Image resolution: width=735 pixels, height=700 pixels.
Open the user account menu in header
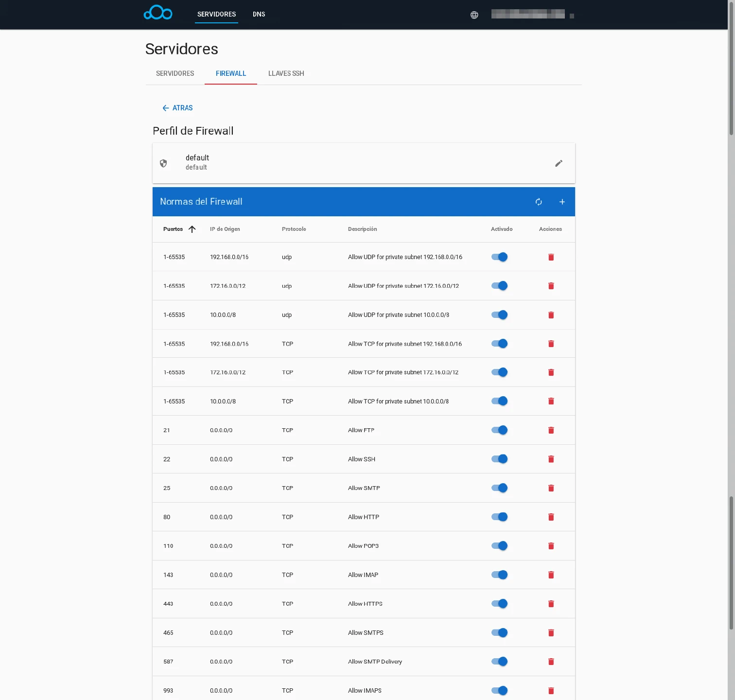click(x=532, y=15)
